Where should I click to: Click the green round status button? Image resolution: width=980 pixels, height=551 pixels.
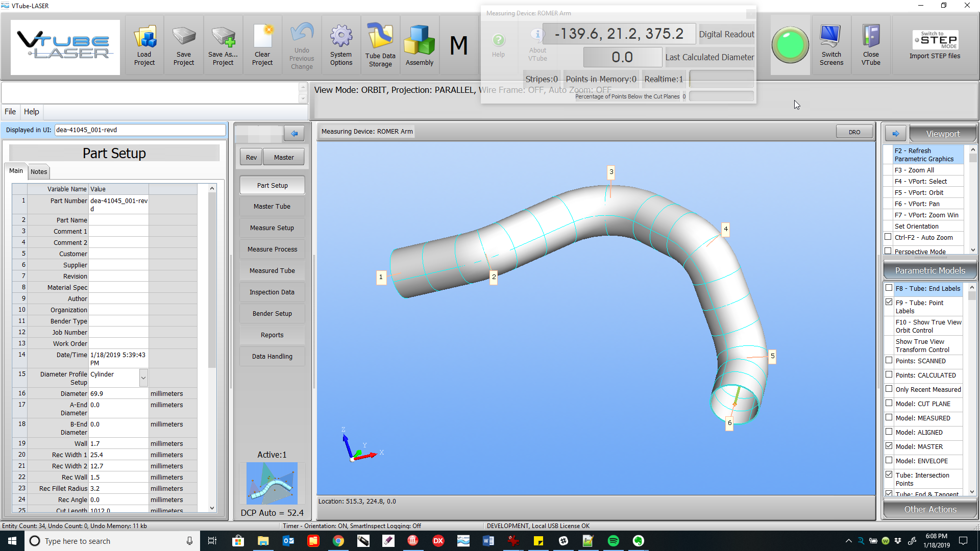click(790, 45)
